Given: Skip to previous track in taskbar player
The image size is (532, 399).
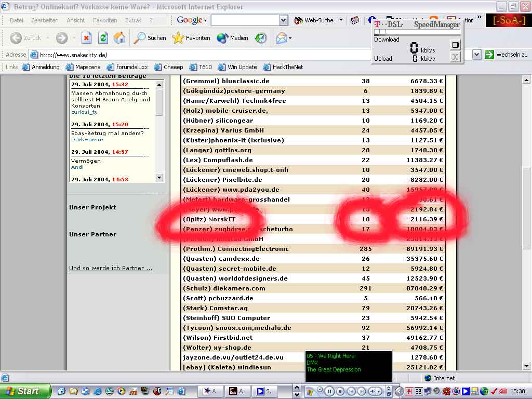Looking at the screenshot, I should click(x=352, y=392).
